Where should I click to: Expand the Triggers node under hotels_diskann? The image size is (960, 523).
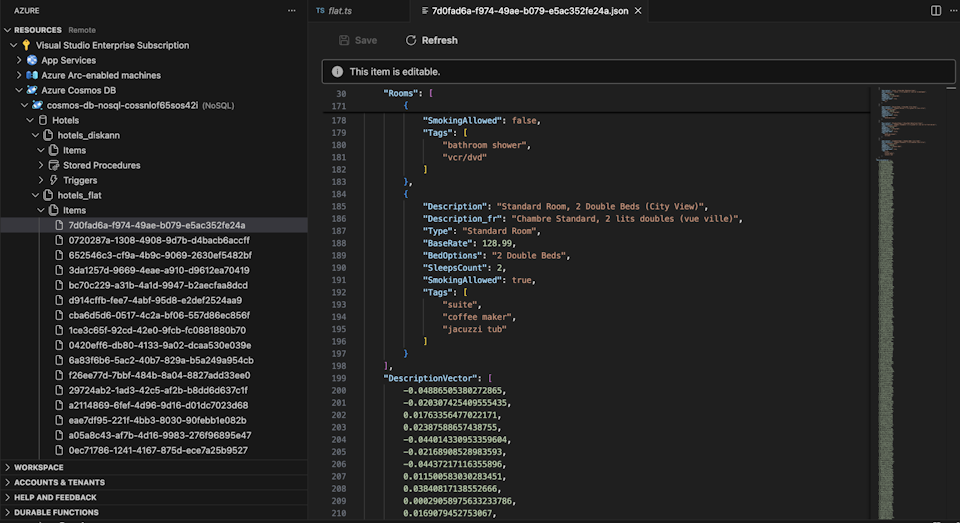point(42,180)
